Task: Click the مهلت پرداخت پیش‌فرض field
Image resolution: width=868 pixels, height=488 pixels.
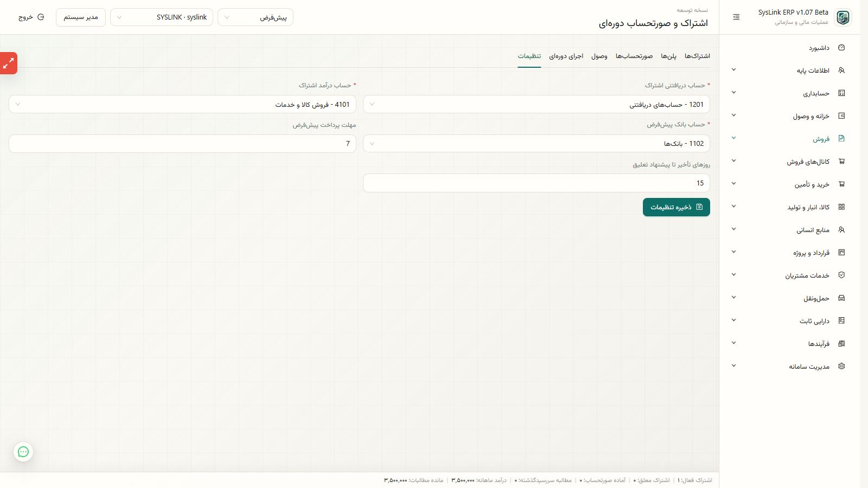Action: [x=182, y=144]
